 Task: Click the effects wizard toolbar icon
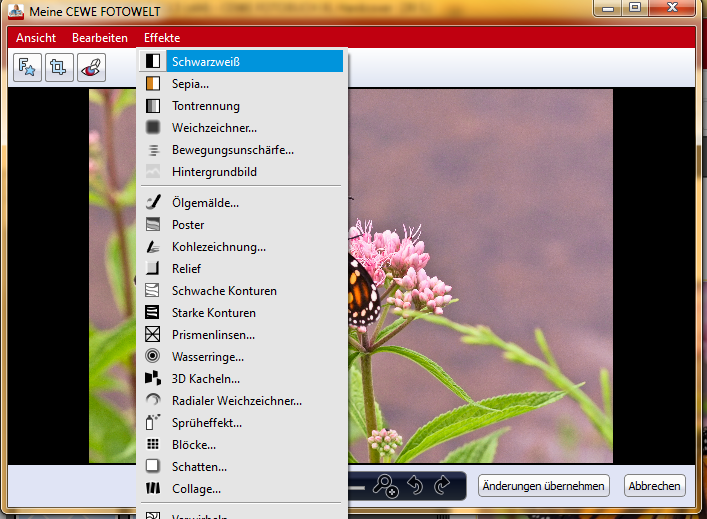(x=28, y=68)
